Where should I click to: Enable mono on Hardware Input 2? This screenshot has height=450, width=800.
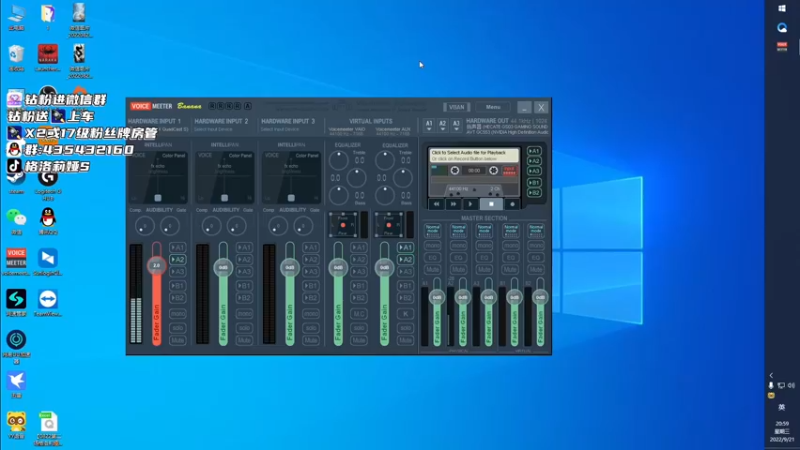coord(244,314)
